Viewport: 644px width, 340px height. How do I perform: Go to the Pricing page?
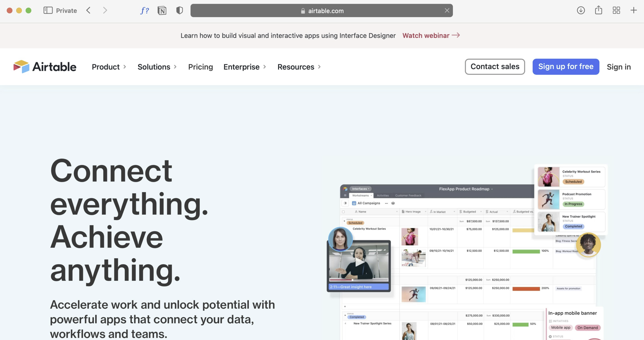click(x=200, y=67)
